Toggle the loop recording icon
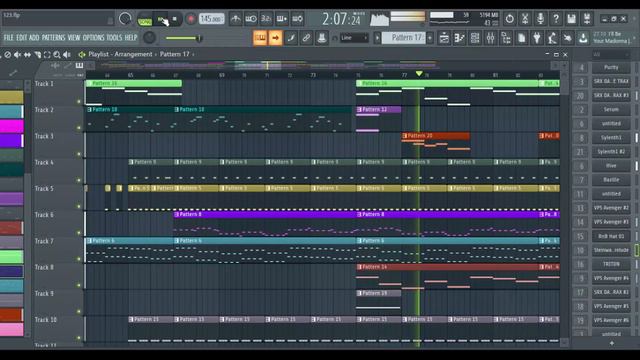 pos(298,19)
